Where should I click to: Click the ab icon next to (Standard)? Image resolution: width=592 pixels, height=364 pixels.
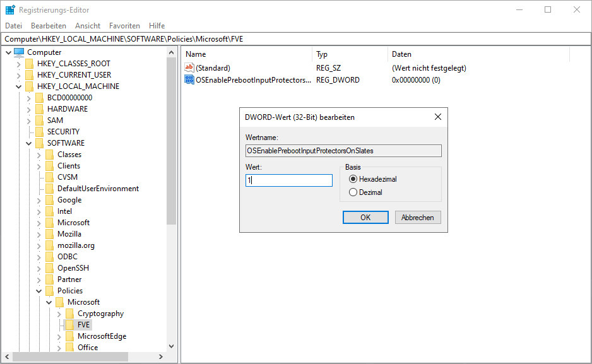(190, 68)
